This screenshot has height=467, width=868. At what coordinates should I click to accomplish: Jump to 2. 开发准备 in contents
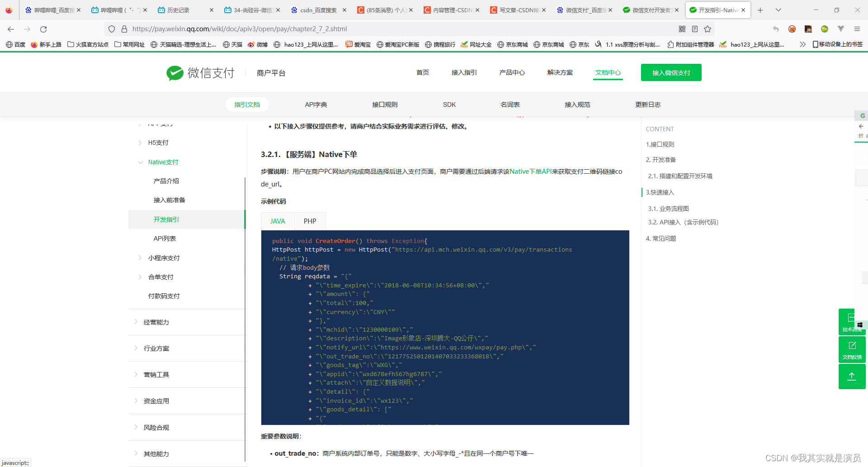click(661, 160)
